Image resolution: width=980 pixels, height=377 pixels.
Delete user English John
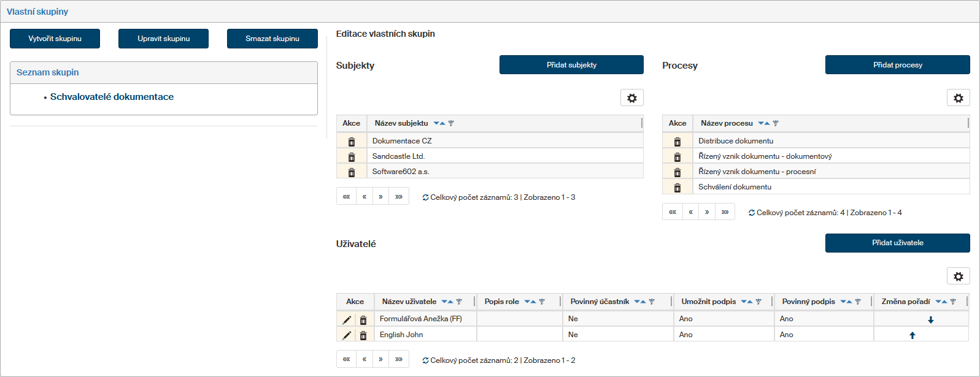(363, 335)
